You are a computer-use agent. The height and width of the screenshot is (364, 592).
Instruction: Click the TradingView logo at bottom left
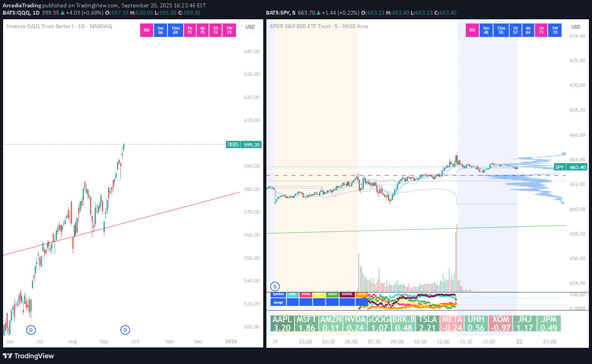point(28,356)
